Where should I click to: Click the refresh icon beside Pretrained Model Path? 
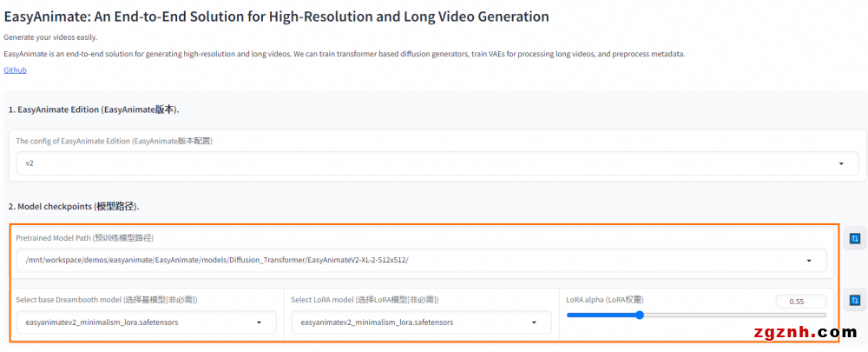coord(855,238)
